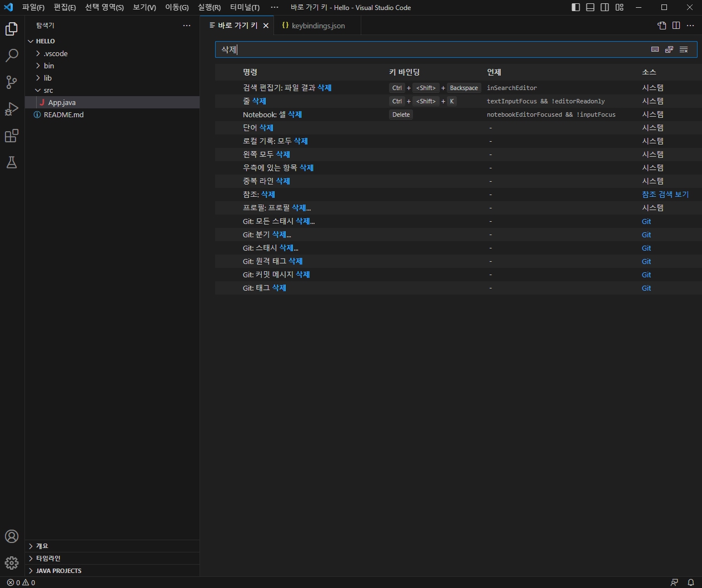The height and width of the screenshot is (588, 702).
Task: Open the 보기(V) menu
Action: 145,7
